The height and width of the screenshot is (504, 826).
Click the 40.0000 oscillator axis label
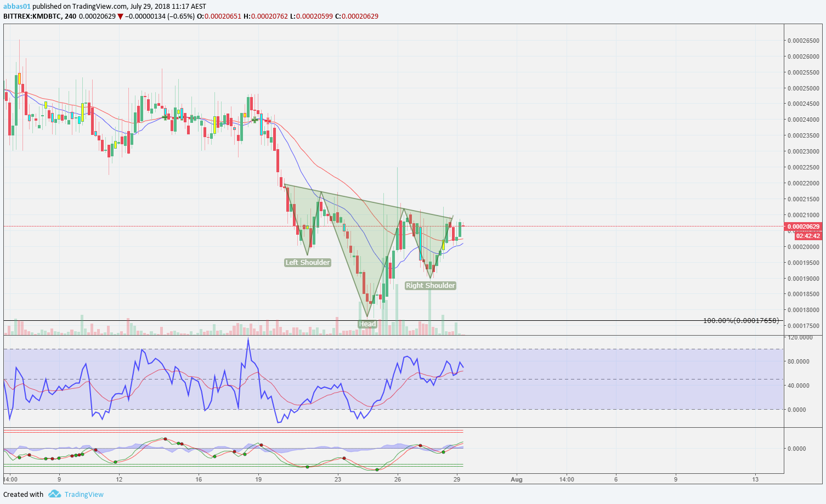[799, 386]
